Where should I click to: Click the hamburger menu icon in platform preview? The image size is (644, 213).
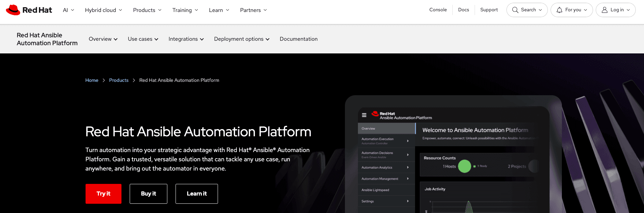364,115
